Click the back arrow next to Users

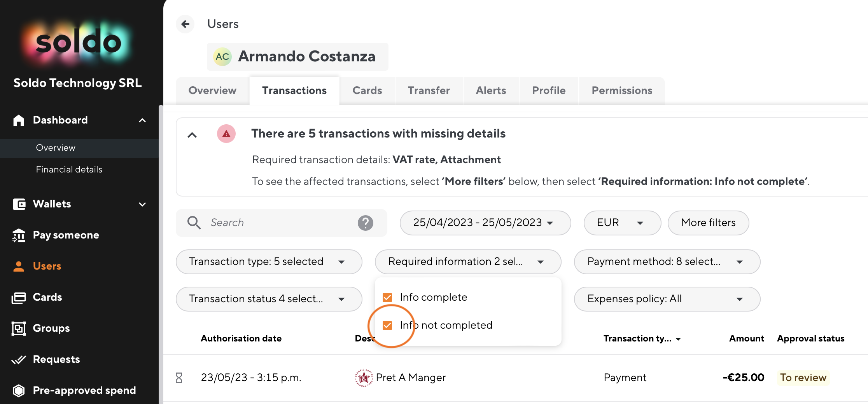185,24
